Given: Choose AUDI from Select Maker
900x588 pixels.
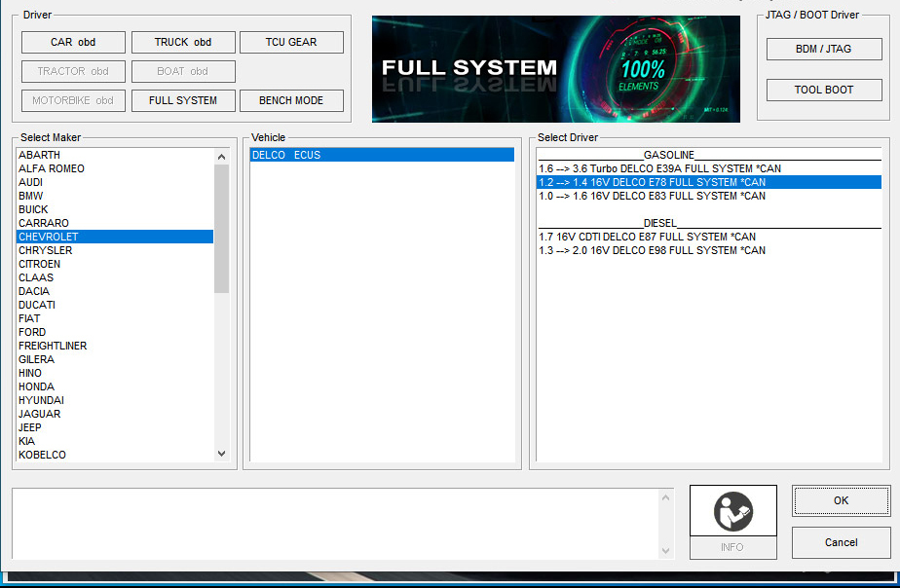Looking at the screenshot, I should (x=115, y=182).
